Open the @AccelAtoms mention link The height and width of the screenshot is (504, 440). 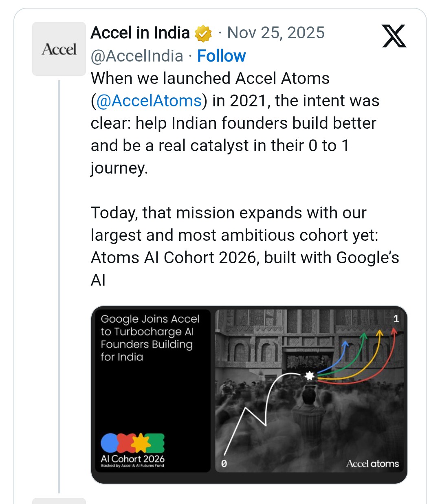tap(149, 101)
